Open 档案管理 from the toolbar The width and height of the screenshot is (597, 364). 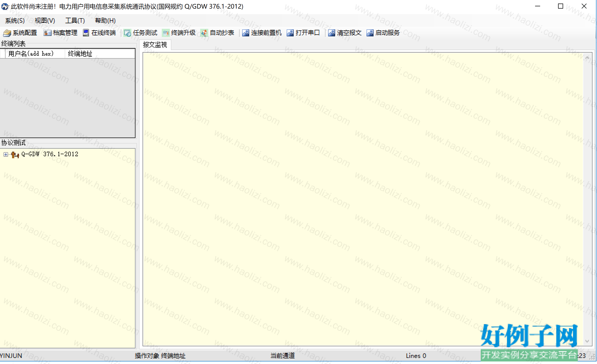[65, 33]
